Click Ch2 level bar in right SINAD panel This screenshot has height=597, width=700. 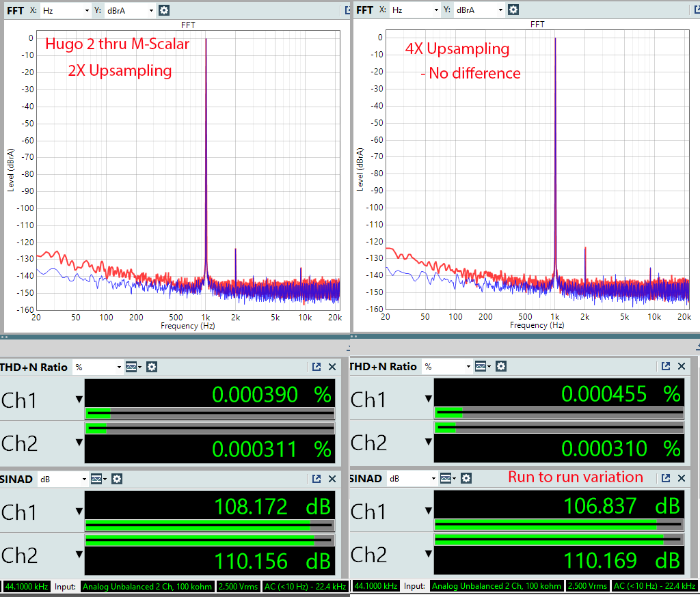coord(558,540)
